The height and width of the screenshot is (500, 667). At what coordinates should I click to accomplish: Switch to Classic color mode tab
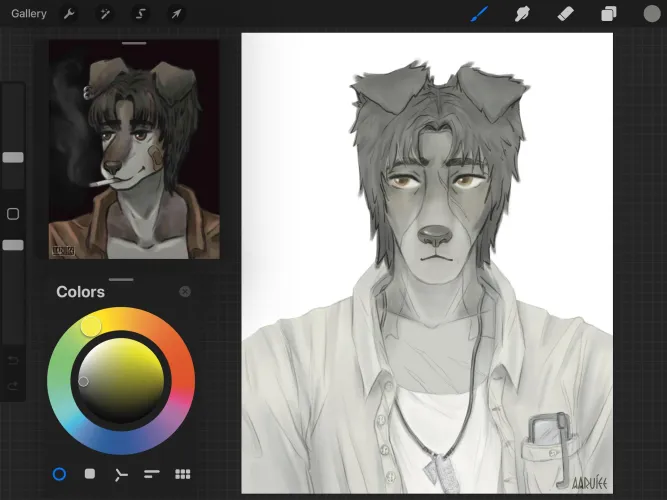click(90, 474)
